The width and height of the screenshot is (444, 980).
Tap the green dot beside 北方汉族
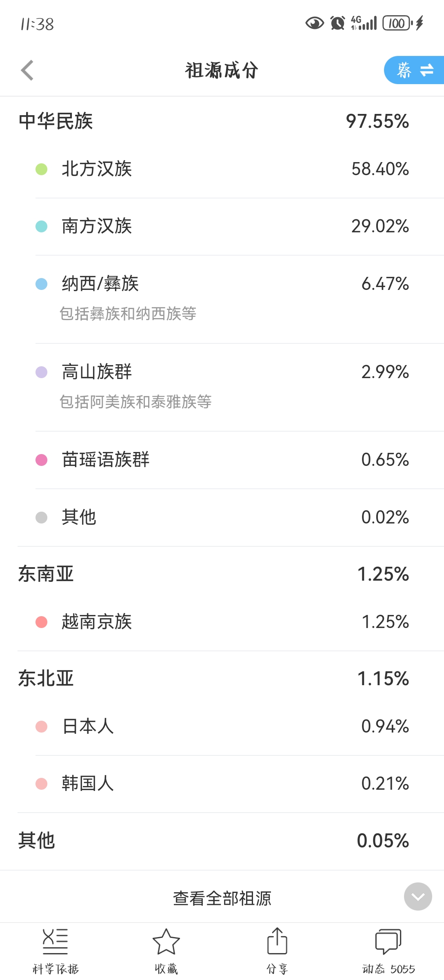point(42,169)
